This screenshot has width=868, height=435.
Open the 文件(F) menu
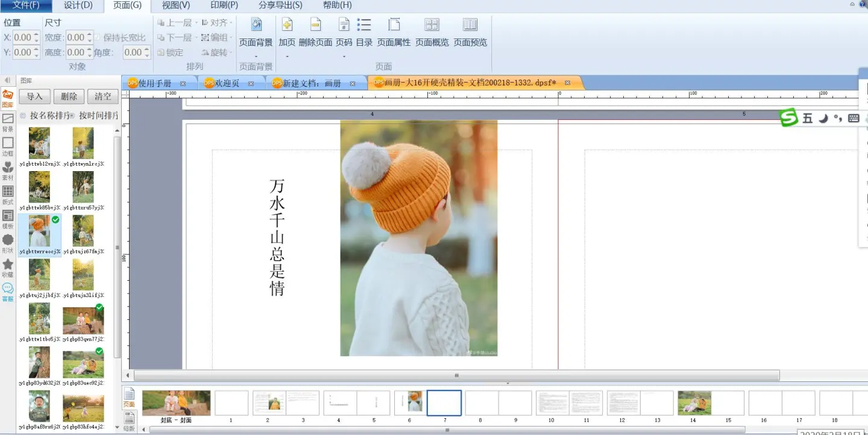26,5
